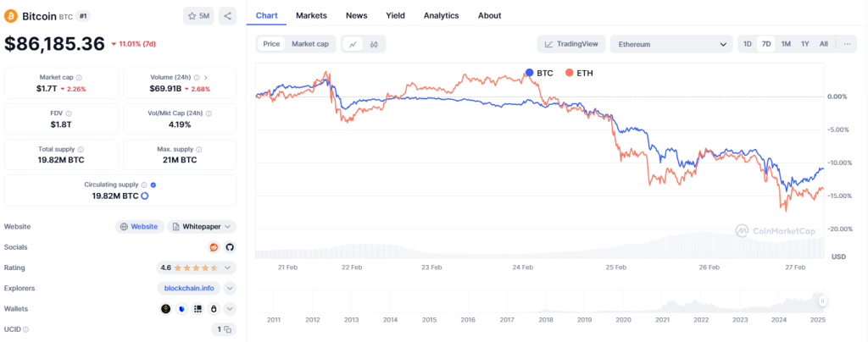Open the lock-shaped wallet icon
This screenshot has height=342, width=868.
coord(214,309)
